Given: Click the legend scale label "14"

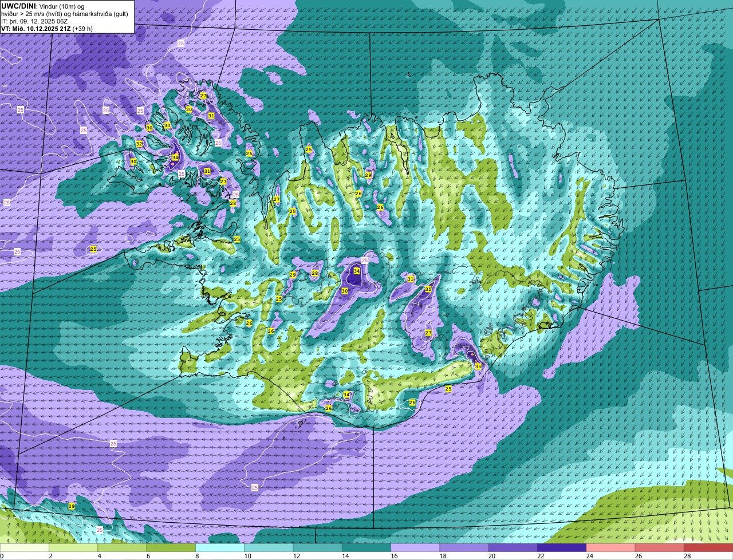Looking at the screenshot, I should pos(345,556).
